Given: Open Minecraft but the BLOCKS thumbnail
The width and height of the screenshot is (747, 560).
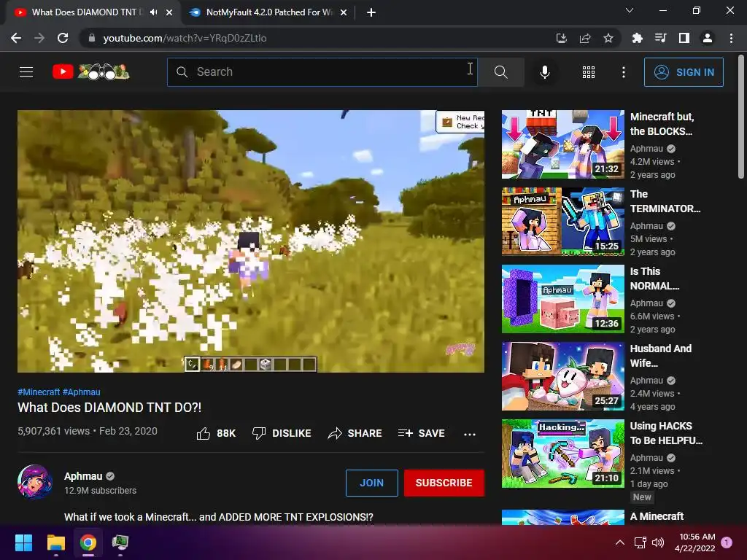Looking at the screenshot, I should [562, 144].
